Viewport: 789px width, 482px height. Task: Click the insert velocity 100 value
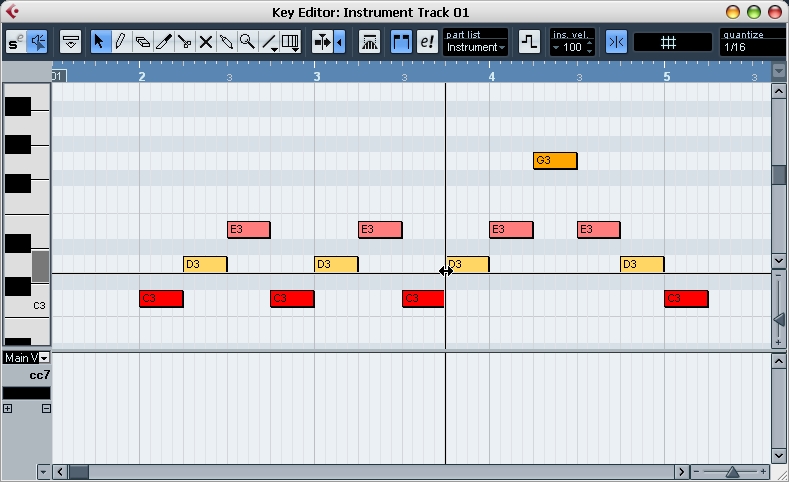573,47
